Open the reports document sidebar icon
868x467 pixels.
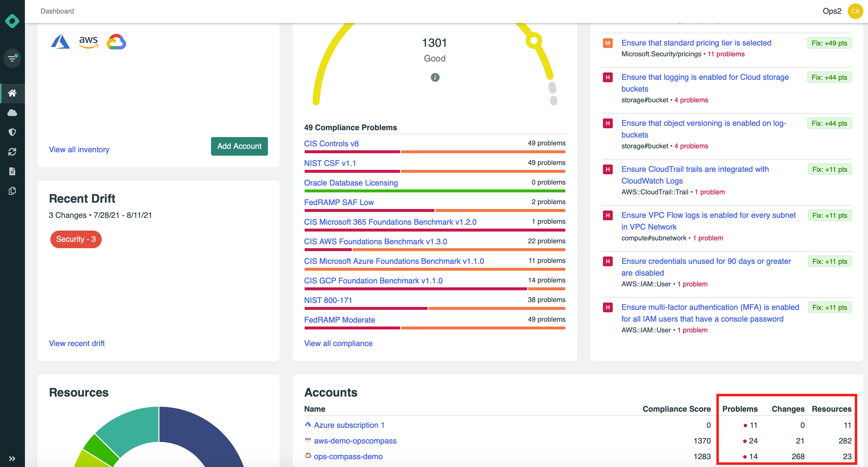[12, 171]
